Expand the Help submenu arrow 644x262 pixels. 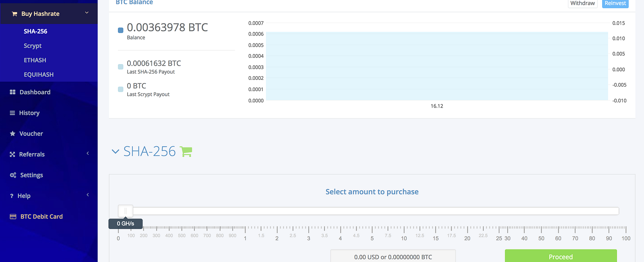[x=88, y=195]
